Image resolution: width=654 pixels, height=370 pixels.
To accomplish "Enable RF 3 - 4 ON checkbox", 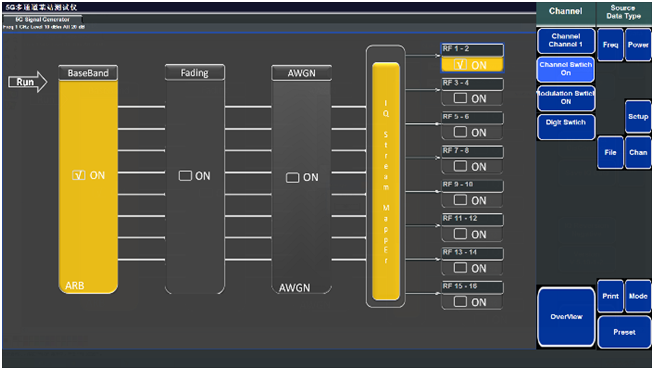I will tap(460, 98).
